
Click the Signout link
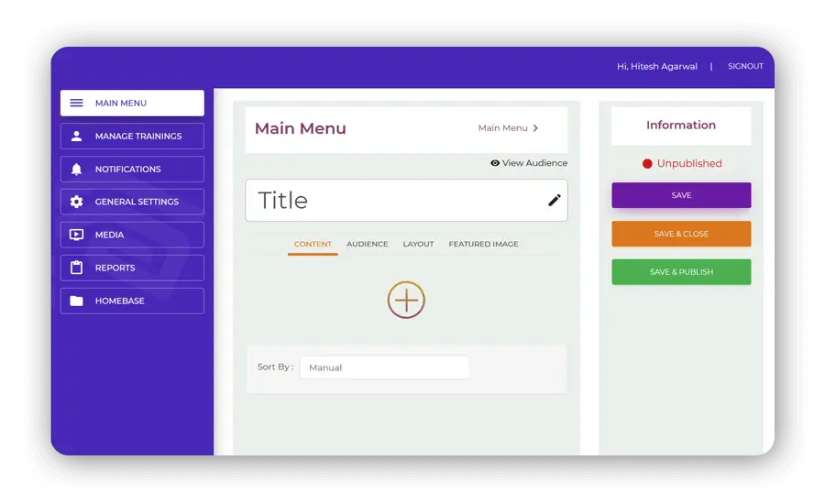pyautogui.click(x=745, y=67)
